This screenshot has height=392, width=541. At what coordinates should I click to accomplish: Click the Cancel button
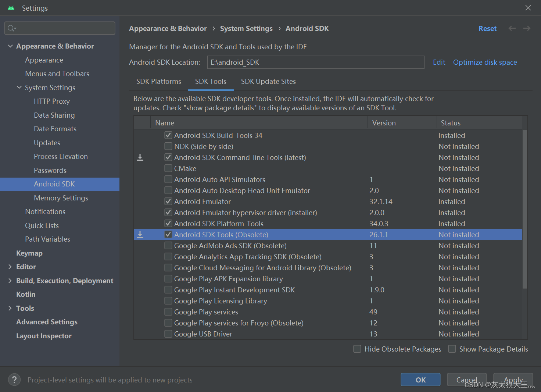coord(467,379)
